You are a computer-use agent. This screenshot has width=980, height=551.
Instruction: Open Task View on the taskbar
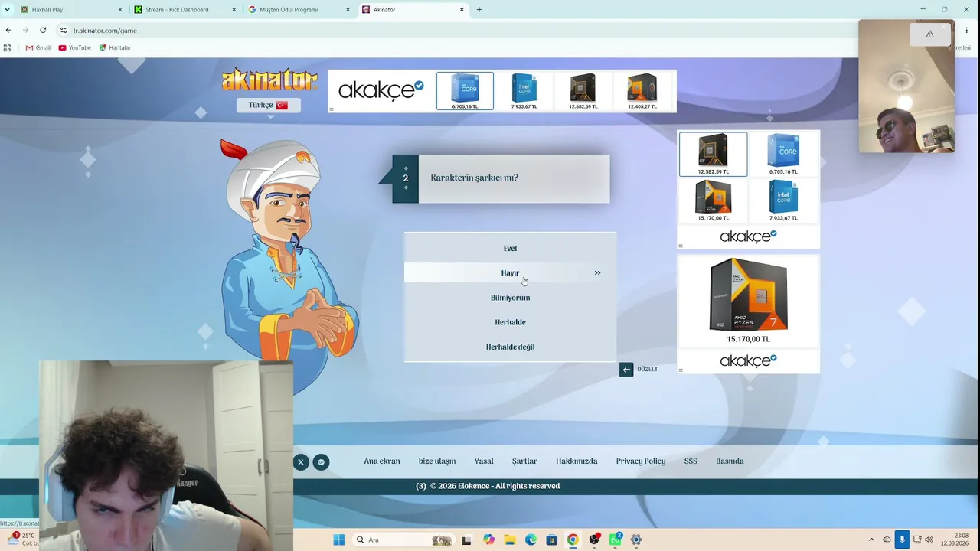click(x=466, y=540)
